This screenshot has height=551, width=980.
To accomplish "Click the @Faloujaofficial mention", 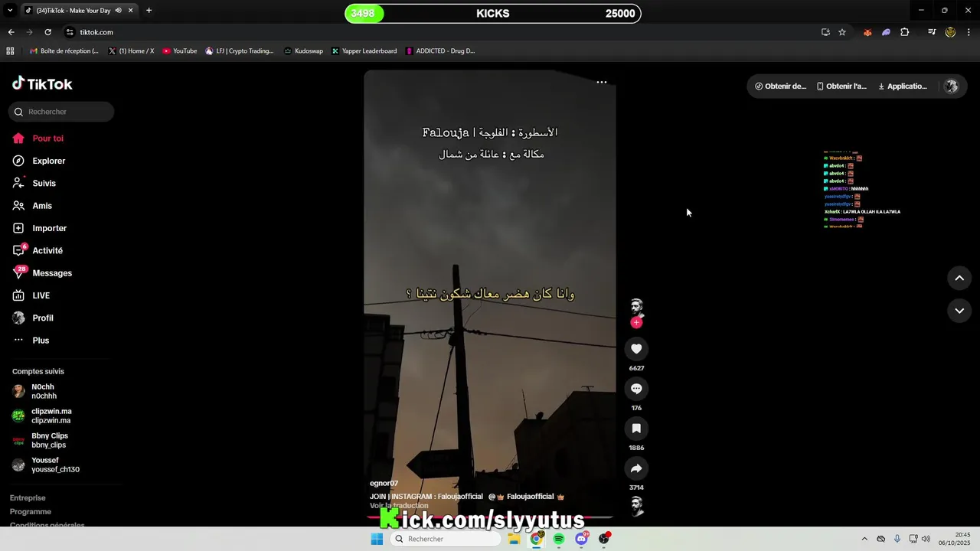I will (526, 497).
